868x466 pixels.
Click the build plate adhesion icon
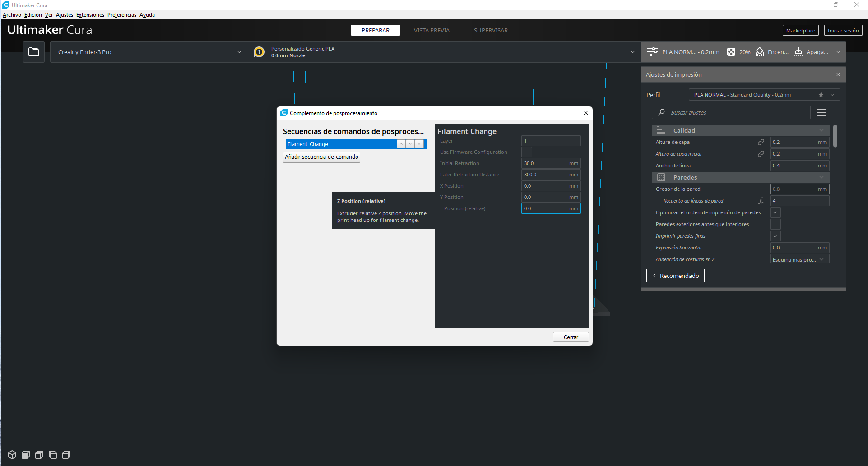pyautogui.click(x=798, y=52)
